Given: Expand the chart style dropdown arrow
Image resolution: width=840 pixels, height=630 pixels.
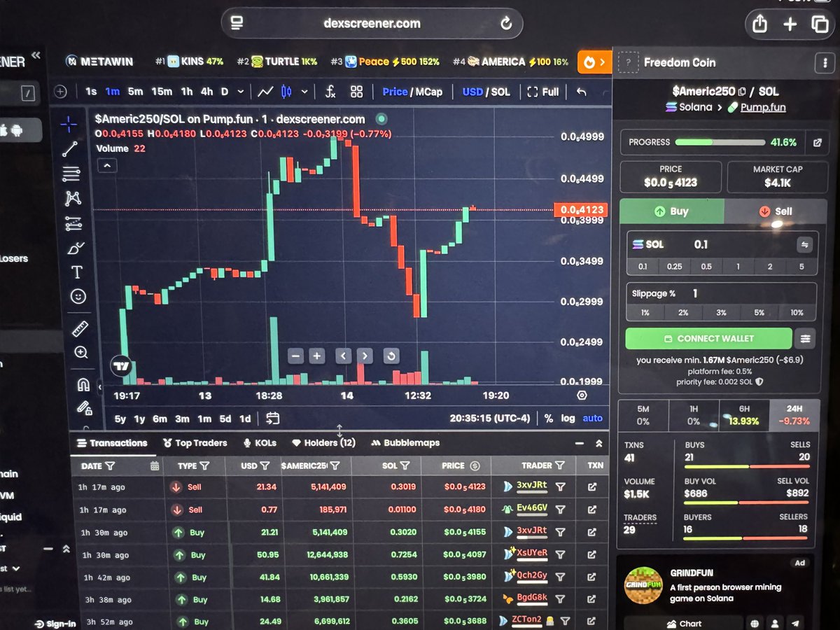Looking at the screenshot, I should tap(304, 92).
